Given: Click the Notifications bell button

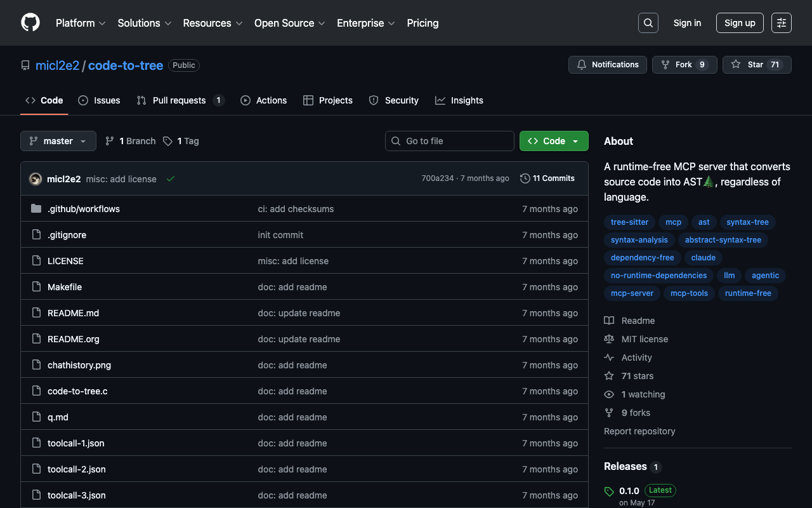Looking at the screenshot, I should [x=608, y=65].
